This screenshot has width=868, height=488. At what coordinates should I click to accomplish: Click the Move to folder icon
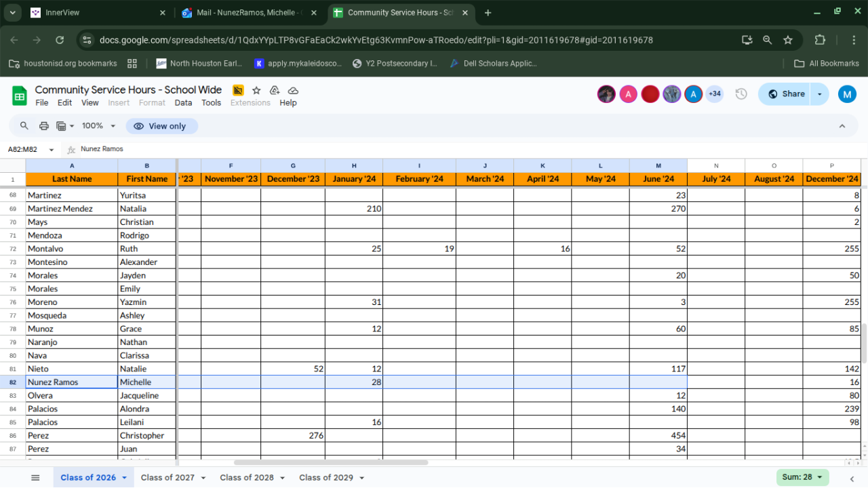point(275,90)
